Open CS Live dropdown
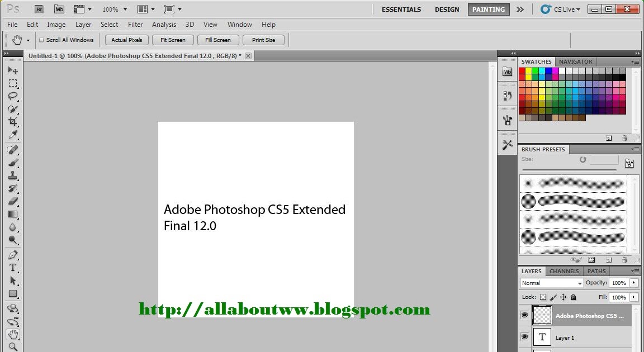 point(561,9)
